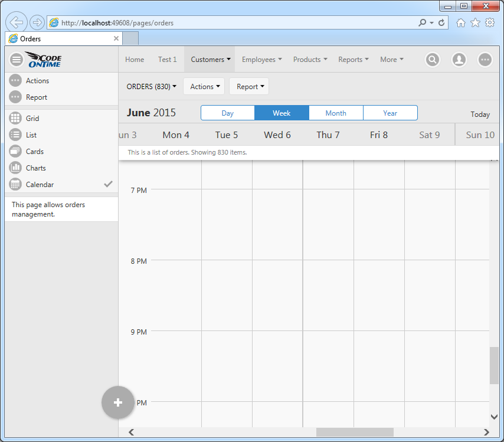Open the ORDERS (830) view dropdown
The image size is (504, 442).
coord(152,87)
